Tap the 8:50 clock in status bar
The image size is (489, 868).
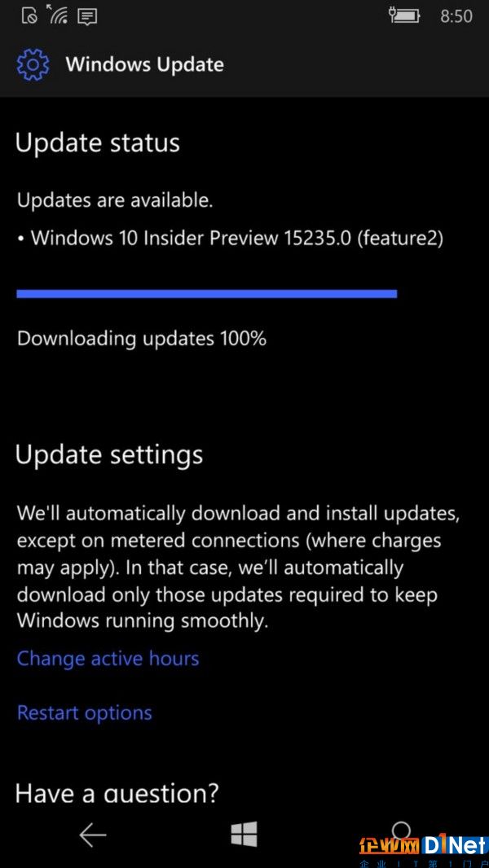click(456, 16)
